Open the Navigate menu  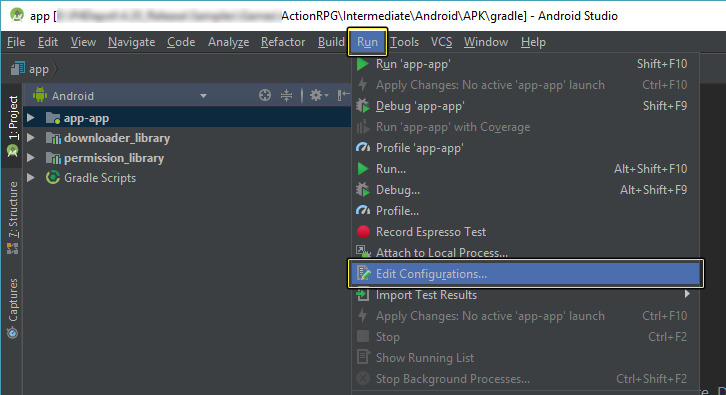click(x=131, y=42)
